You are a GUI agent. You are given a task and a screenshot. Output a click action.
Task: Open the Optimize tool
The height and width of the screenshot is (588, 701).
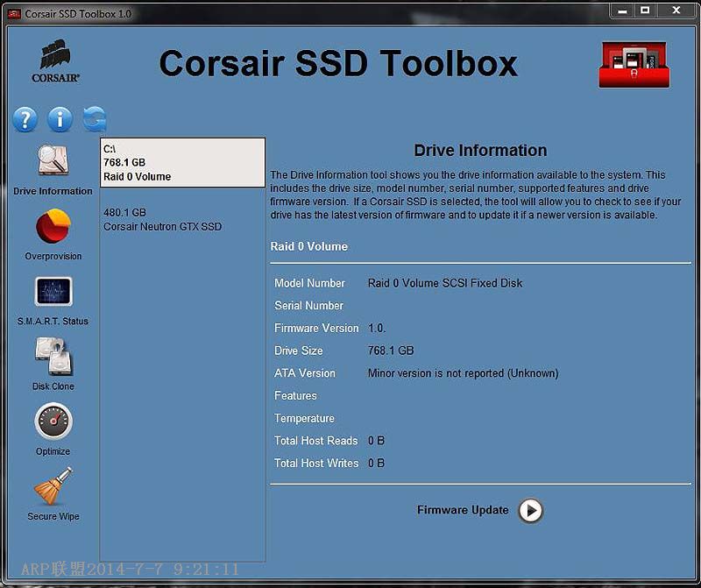(x=53, y=428)
